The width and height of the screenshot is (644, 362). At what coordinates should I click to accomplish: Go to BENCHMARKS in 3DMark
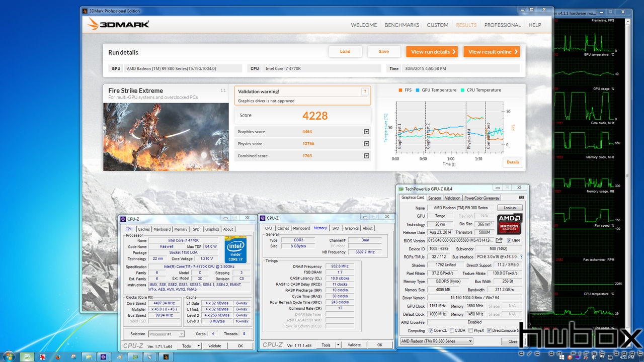pos(402,25)
